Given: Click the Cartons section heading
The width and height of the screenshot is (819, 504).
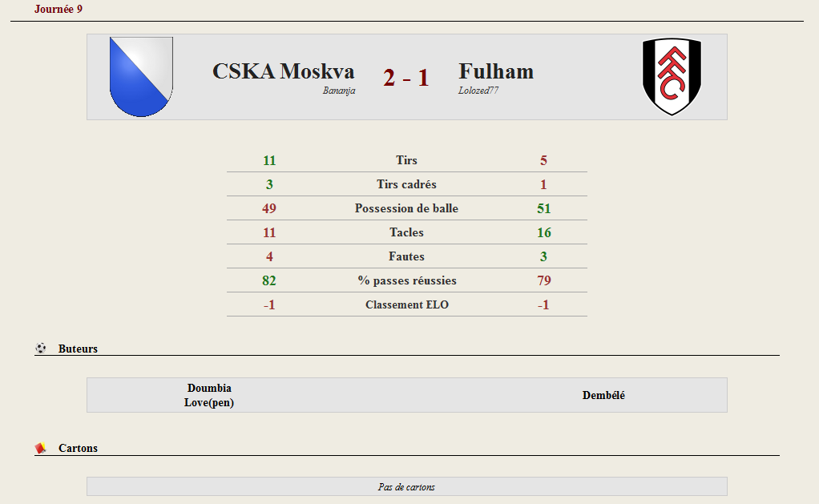Looking at the screenshot, I should (78, 448).
